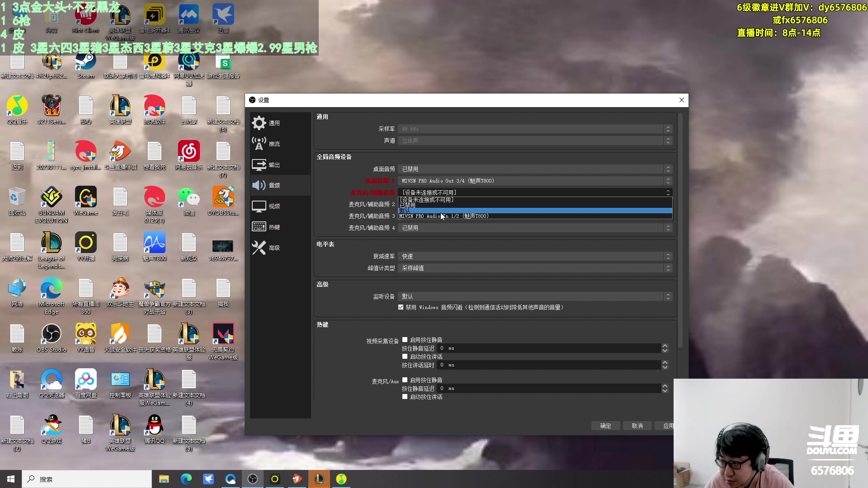This screenshot has height=488, width=868.
Task: Open the GUNDAM EVOLUTION desktop icon
Action: tap(51, 205)
